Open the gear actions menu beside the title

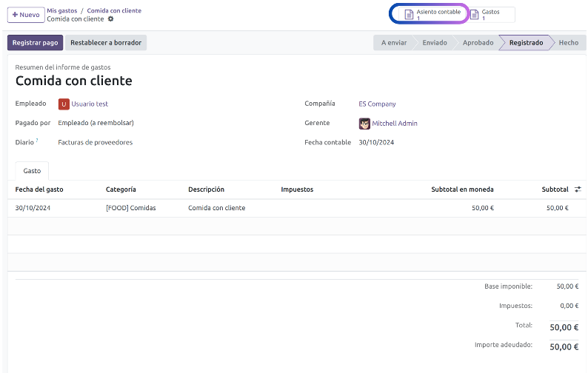(x=110, y=19)
